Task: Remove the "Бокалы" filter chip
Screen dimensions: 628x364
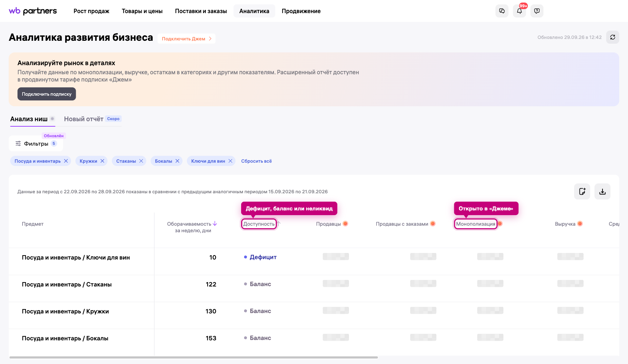Action: tap(177, 161)
